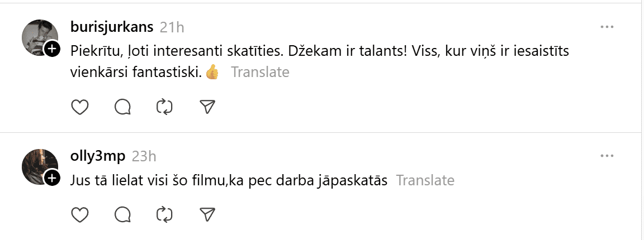
Task: Reply to the burisjurkans comment
Action: 122,107
